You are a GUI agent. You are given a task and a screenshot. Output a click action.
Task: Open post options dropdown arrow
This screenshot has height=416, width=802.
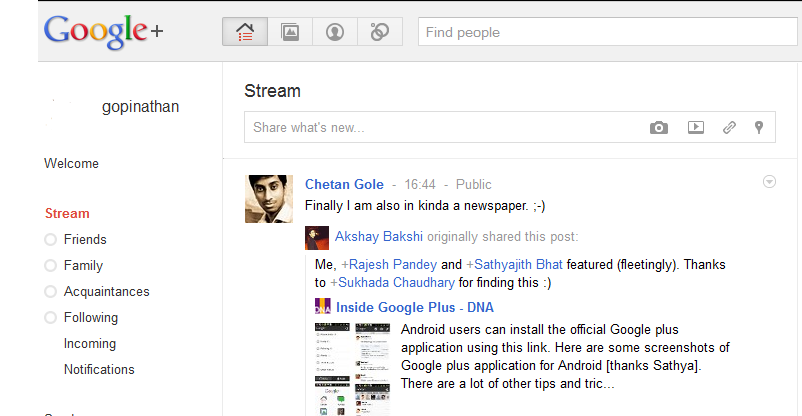769,182
